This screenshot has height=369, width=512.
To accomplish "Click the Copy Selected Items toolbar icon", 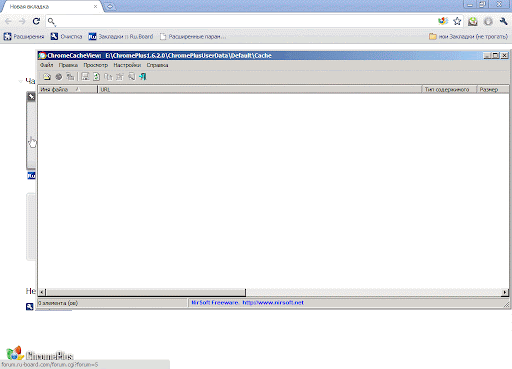I will pyautogui.click(x=108, y=77).
